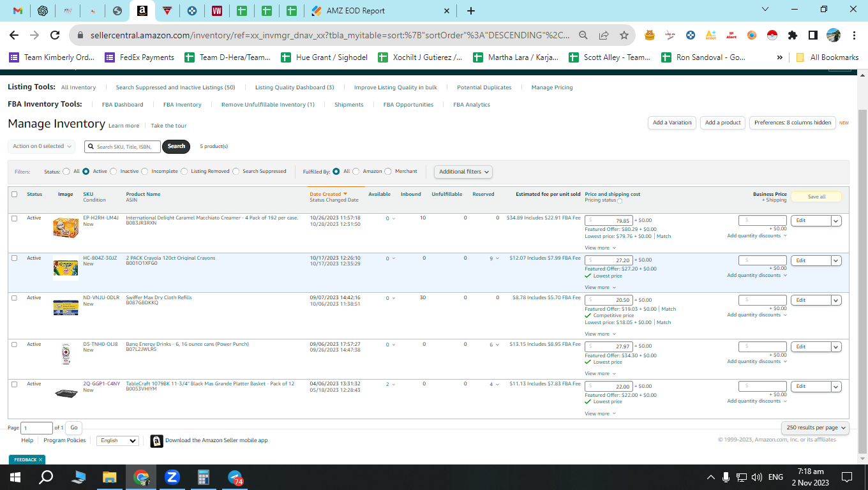Sort by the Date Created column
868x490 pixels.
pyautogui.click(x=328, y=194)
